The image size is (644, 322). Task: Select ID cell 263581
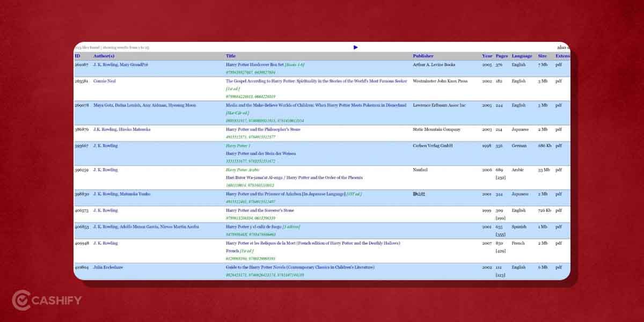[80, 81]
